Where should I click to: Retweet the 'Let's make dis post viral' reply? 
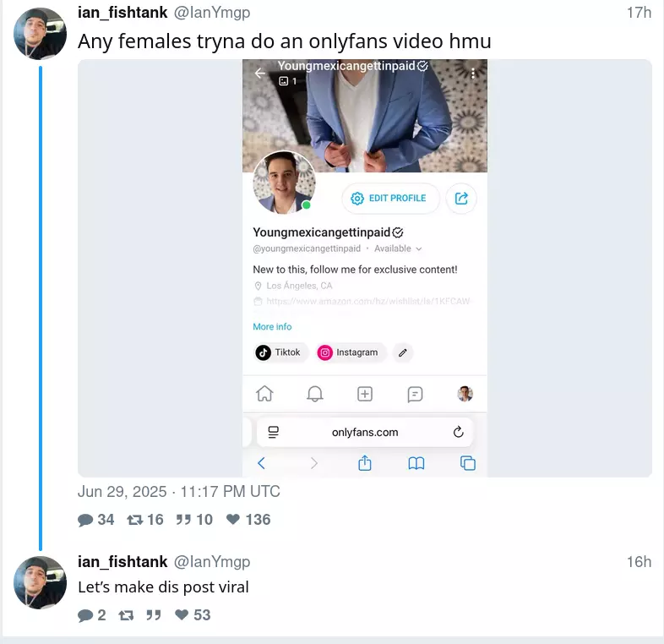[x=126, y=615]
